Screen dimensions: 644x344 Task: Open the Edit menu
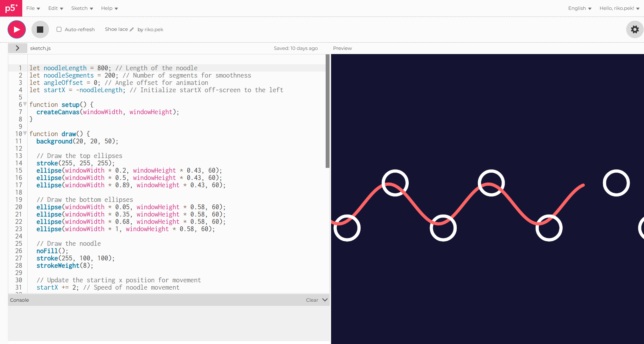[56, 8]
